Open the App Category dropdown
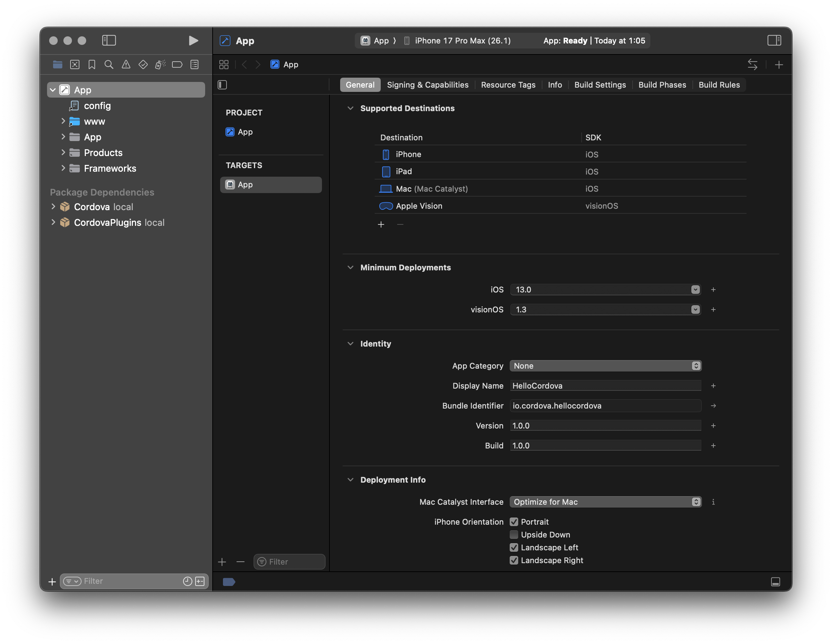832x644 pixels. (605, 366)
